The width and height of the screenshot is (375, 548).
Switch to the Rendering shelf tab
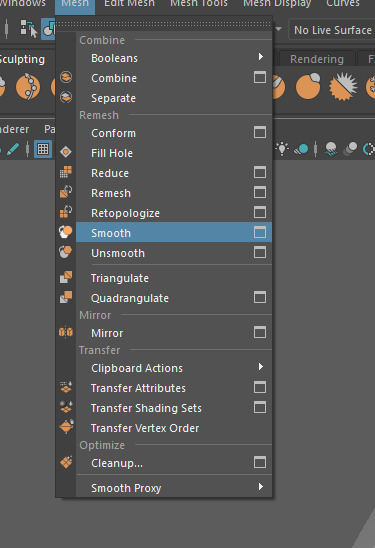(317, 59)
